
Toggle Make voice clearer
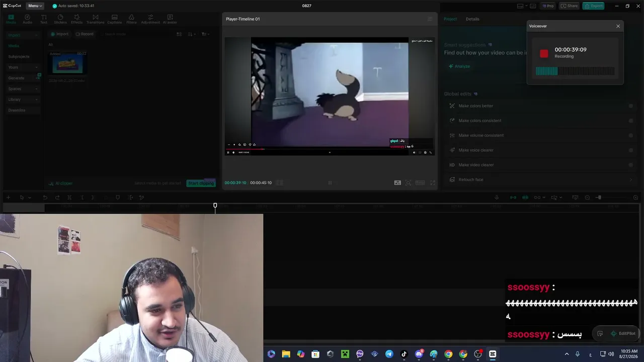click(x=630, y=150)
